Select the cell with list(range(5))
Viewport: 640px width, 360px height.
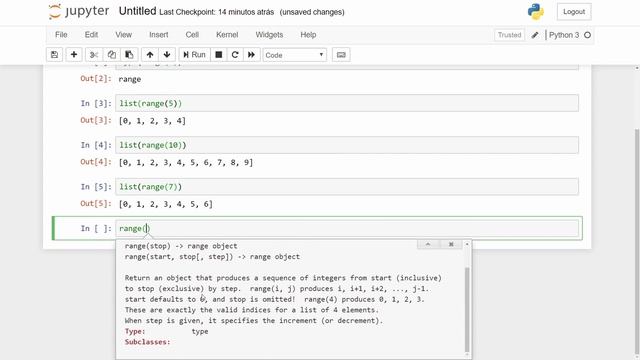pyautogui.click(x=347, y=103)
